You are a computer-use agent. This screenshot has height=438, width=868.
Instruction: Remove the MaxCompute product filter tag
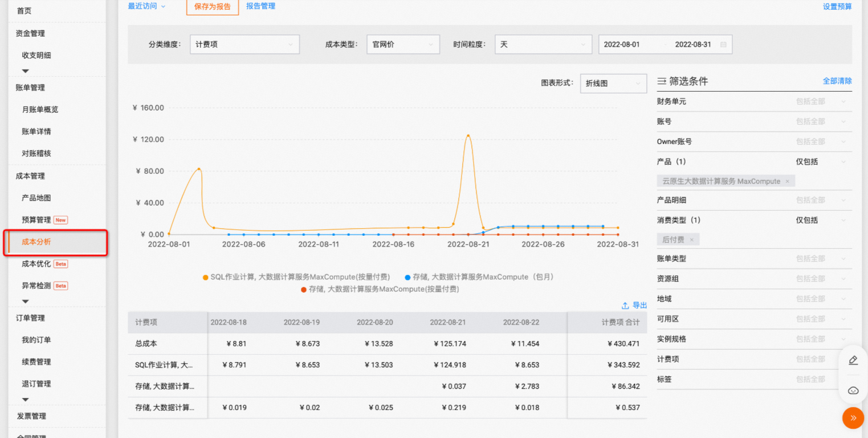787,181
